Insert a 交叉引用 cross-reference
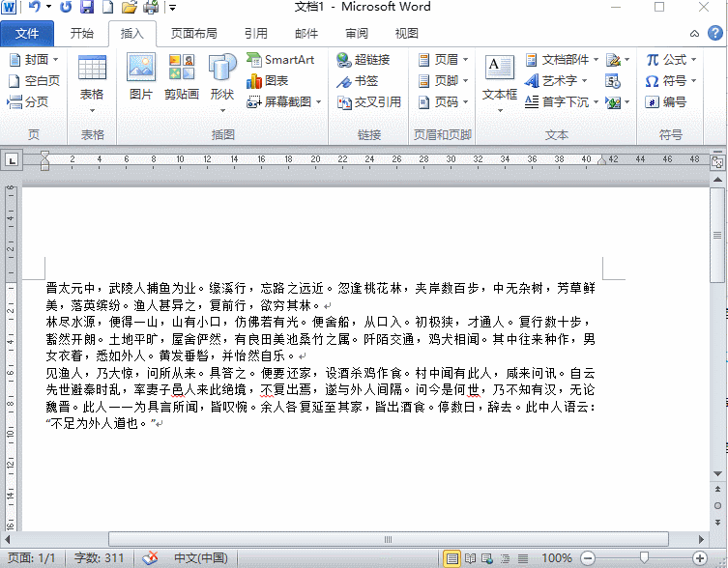 [x=369, y=102]
